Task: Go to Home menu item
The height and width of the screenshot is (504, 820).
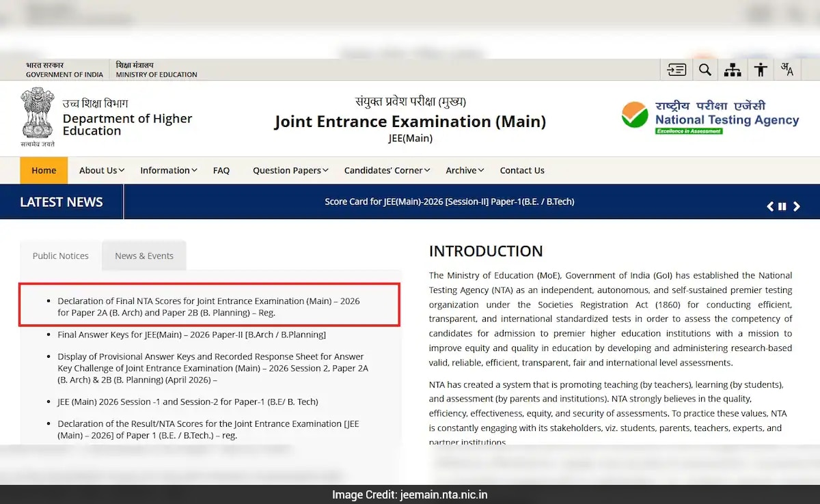Action: [x=44, y=171]
